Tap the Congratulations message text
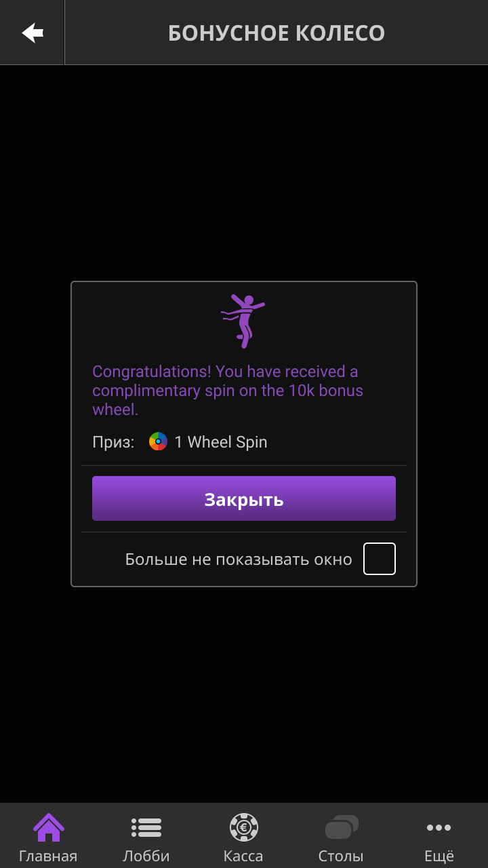Screen dimensions: 488x868 pos(228,391)
